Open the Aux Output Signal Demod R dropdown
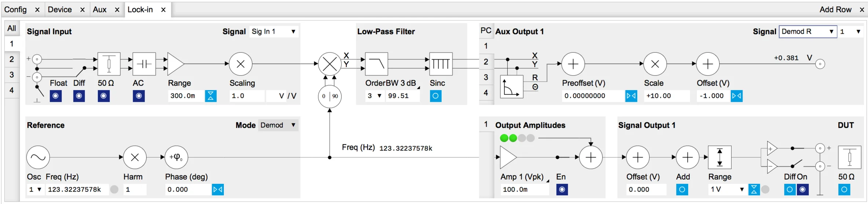Image resolution: width=868 pixels, height=204 pixels. point(808,31)
